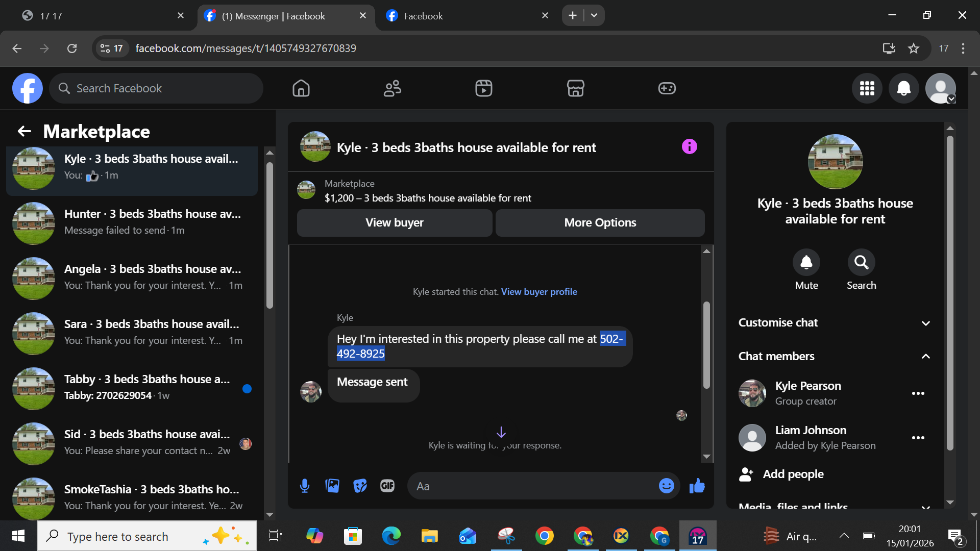This screenshot has width=980, height=551.
Task: Click the chat messages scrollbar thumb
Action: (x=706, y=344)
